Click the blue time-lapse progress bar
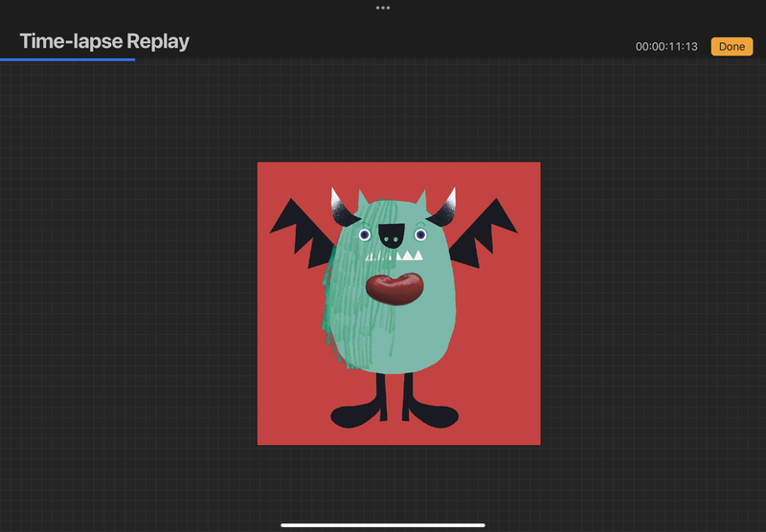Screen dimensions: 766x532 coord(67,59)
